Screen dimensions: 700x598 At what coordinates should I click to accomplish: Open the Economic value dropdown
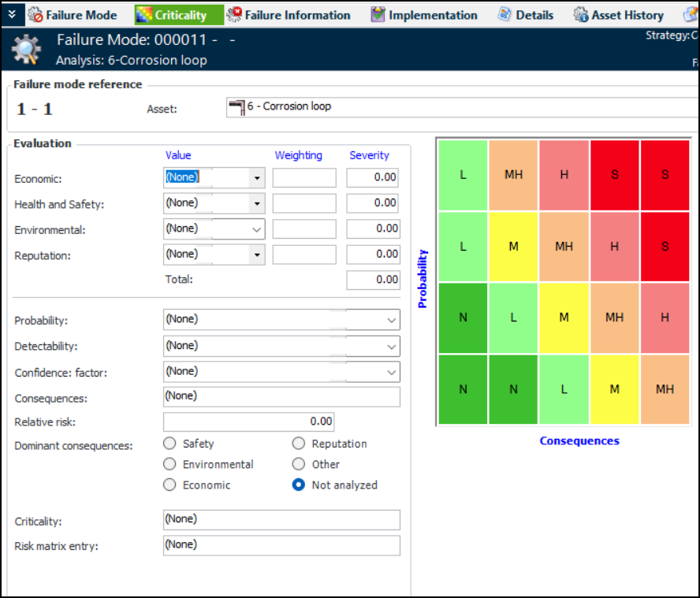[x=256, y=178]
